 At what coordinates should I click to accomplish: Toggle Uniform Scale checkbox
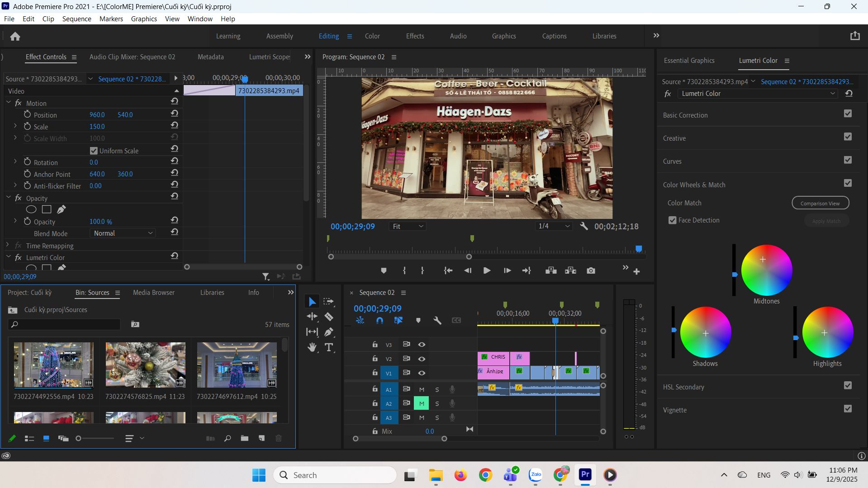click(x=94, y=151)
